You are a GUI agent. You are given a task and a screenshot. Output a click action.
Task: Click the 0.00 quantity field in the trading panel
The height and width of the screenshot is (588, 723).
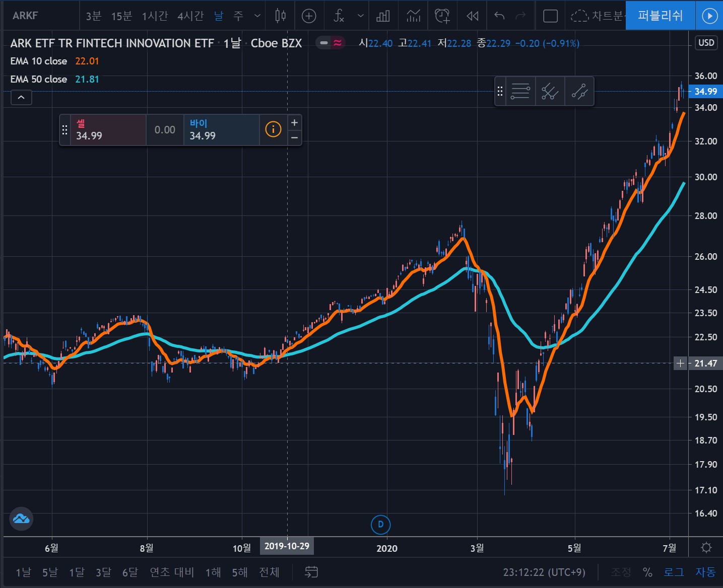(165, 130)
